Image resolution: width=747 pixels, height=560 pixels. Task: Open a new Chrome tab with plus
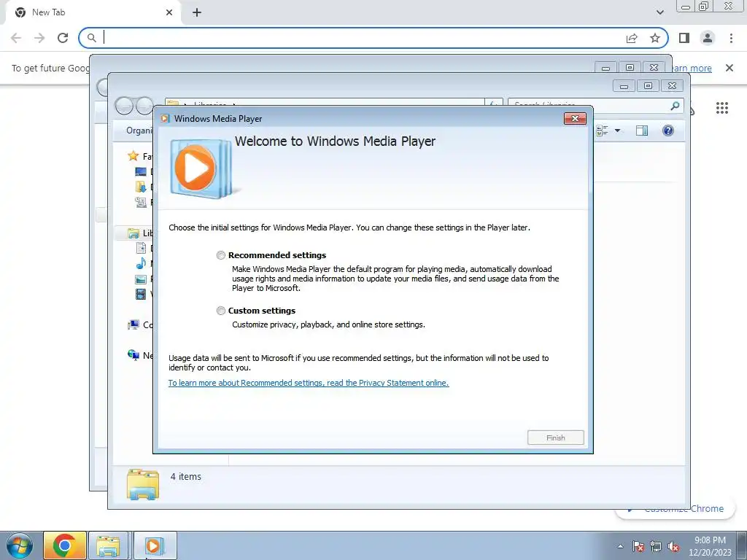(x=197, y=12)
